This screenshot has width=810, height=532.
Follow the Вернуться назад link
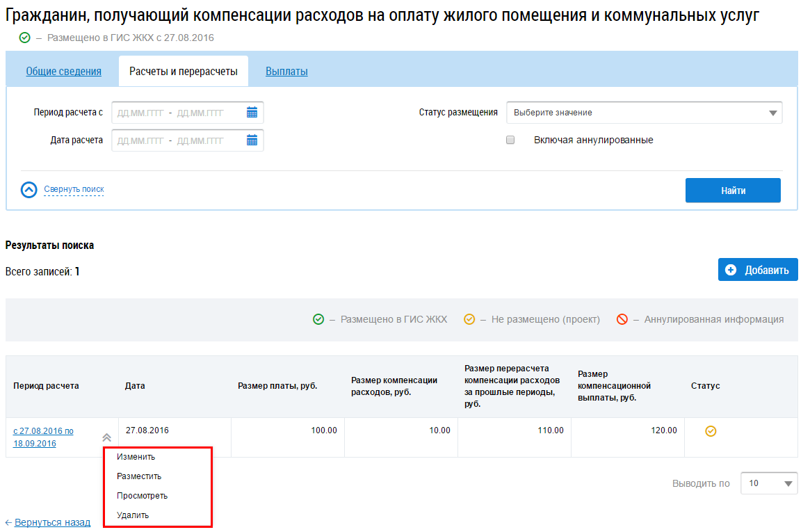pos(52,522)
